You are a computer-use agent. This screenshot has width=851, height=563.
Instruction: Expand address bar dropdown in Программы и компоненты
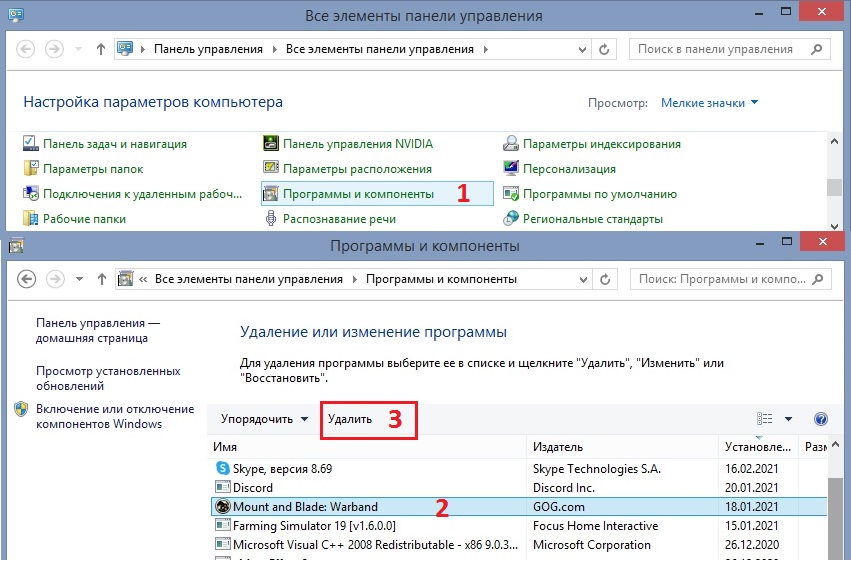coord(583,279)
